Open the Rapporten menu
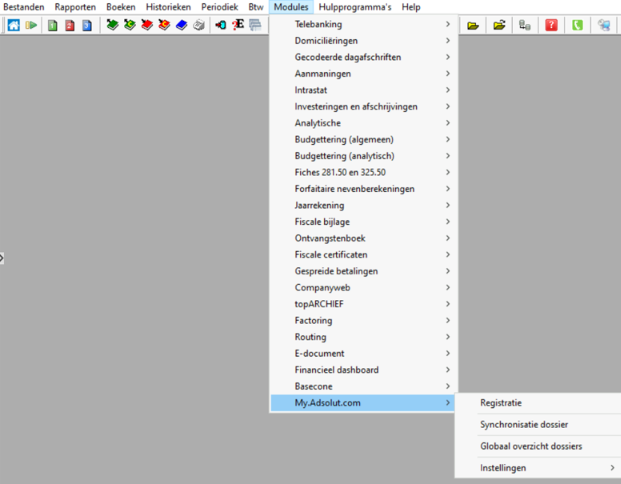 click(x=75, y=7)
